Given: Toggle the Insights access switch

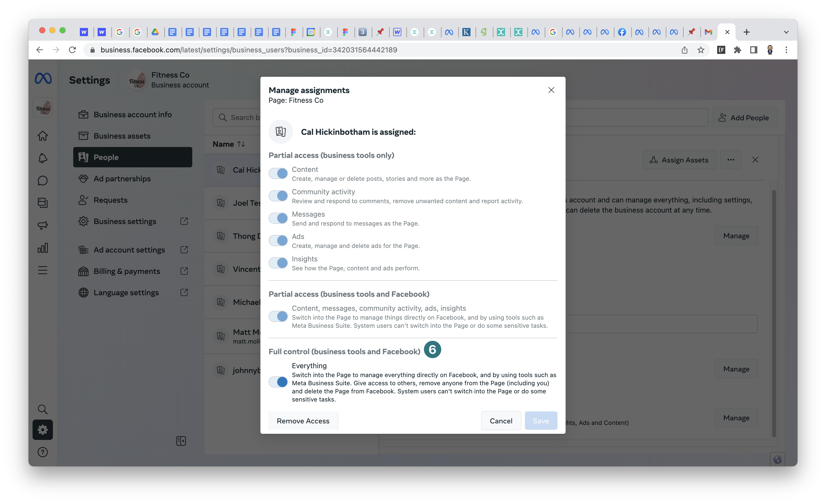Looking at the screenshot, I should [278, 263].
